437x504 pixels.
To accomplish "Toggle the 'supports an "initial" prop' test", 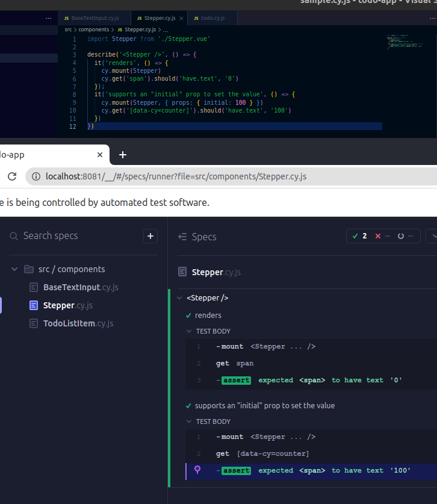I will point(265,406).
